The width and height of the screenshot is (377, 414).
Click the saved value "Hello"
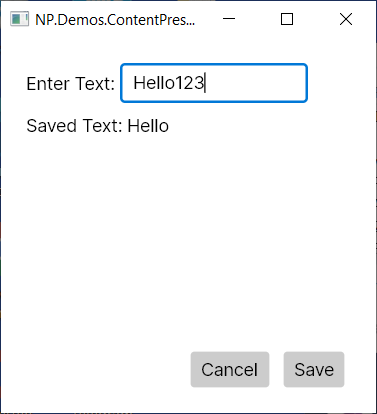click(148, 126)
